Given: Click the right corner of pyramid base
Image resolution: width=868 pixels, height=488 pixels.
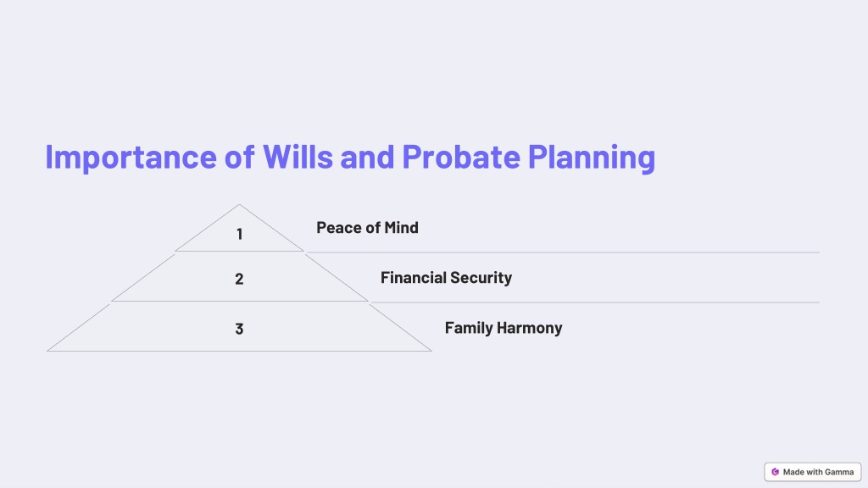Looking at the screenshot, I should pos(431,350).
